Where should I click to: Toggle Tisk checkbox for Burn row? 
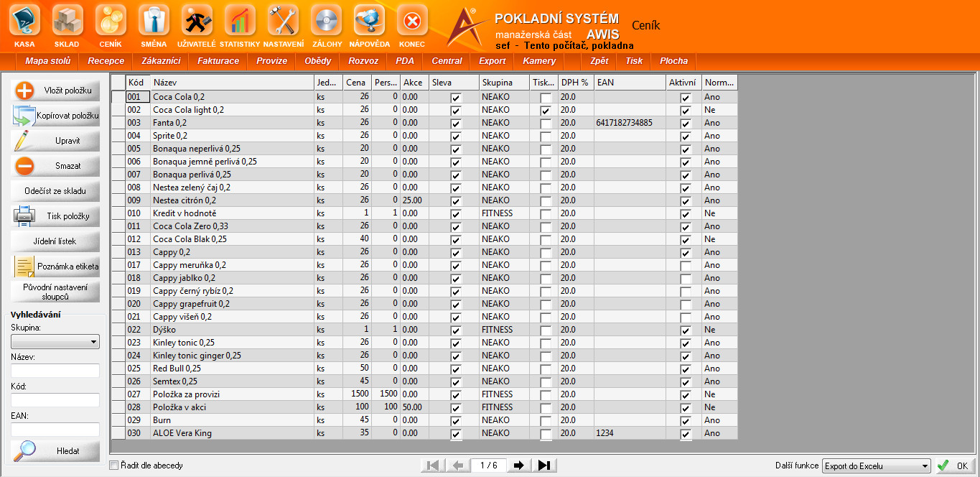point(546,421)
